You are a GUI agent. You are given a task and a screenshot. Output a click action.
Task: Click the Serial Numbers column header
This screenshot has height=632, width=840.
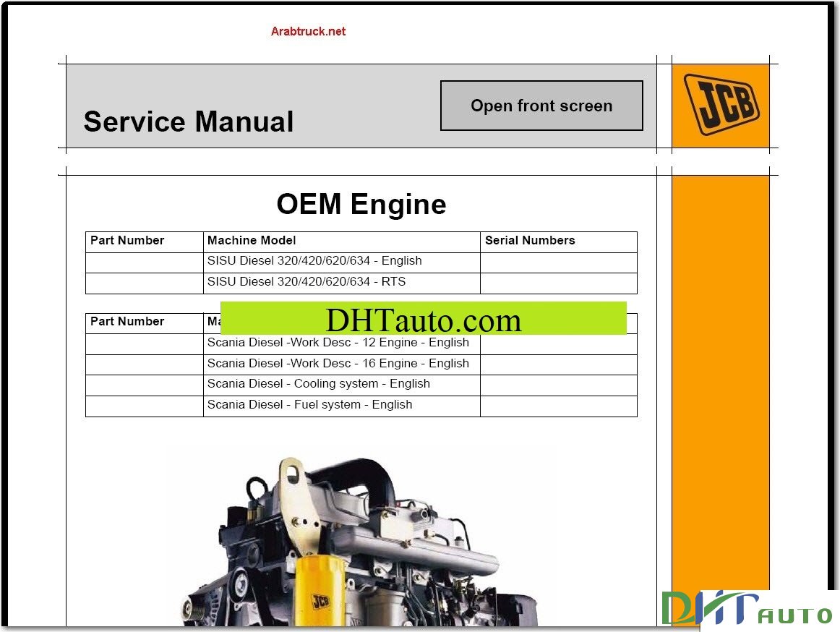tap(530, 240)
